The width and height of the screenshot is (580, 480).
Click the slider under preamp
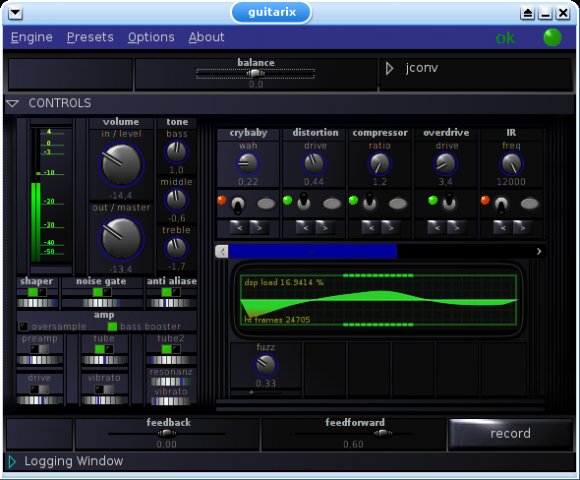tap(39, 360)
